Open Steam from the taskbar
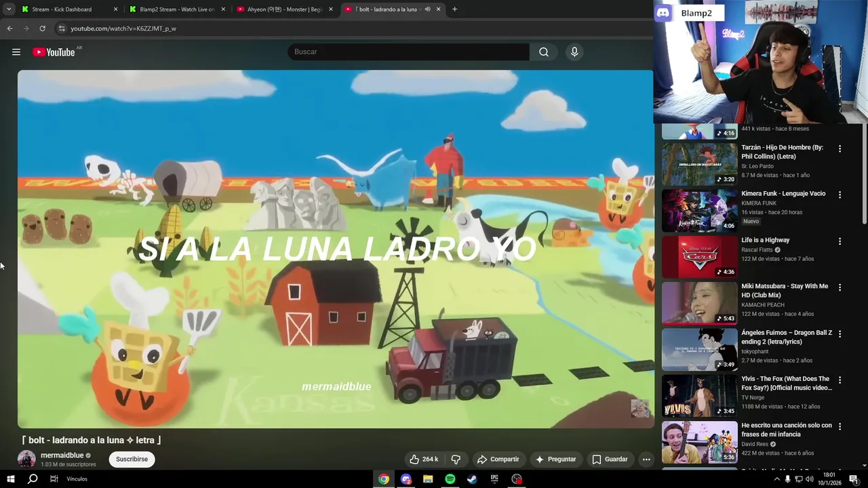This screenshot has width=868, height=488. pos(472,479)
